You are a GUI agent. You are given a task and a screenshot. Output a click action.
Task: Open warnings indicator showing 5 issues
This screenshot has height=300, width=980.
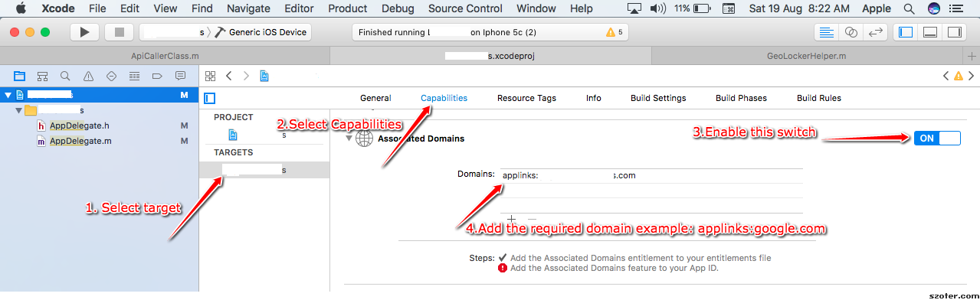615,32
